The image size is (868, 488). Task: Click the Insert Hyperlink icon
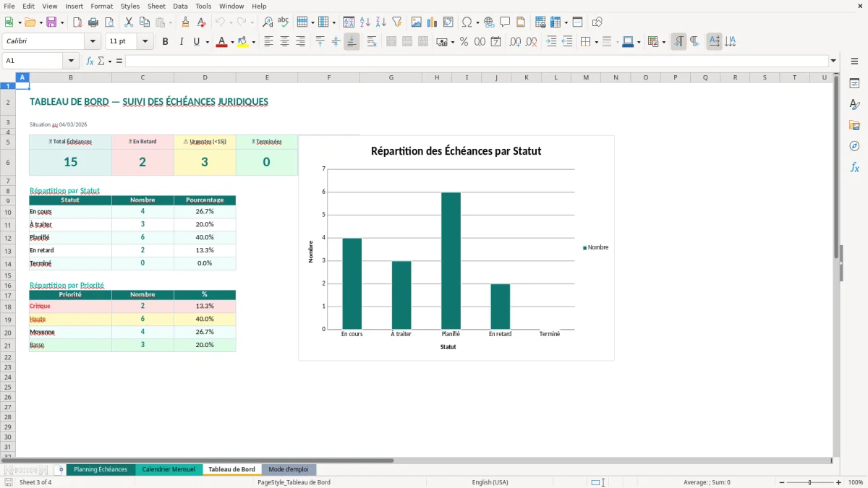click(x=489, y=22)
